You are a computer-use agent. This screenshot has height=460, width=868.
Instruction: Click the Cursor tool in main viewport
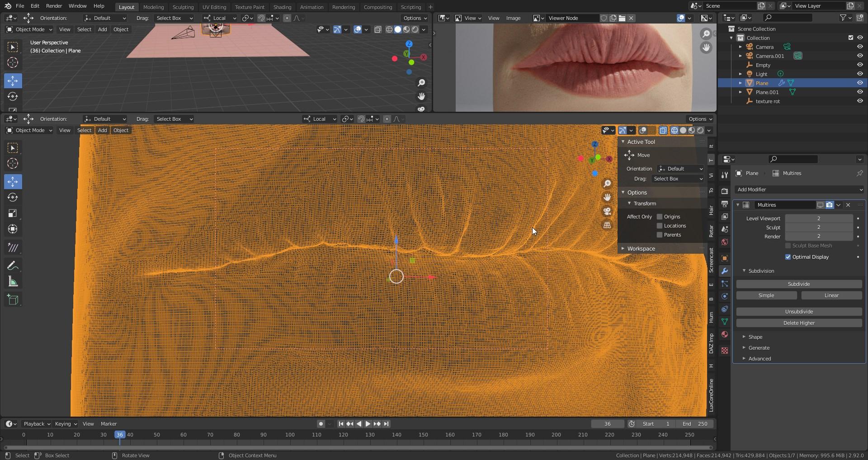coord(13,164)
